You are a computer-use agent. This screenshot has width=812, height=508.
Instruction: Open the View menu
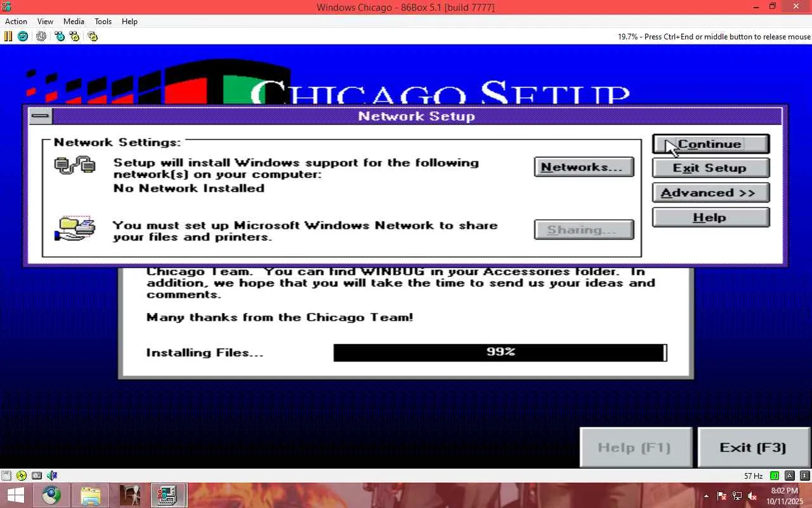(45, 22)
